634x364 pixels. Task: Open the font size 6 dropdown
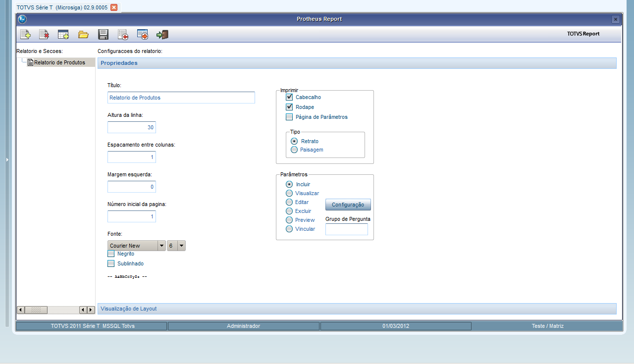point(181,246)
